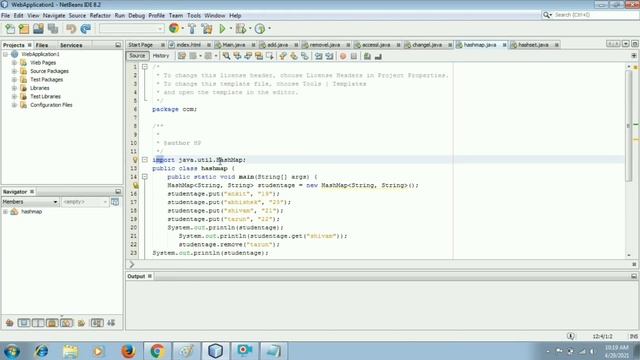
Task: Click the Previous Bookmark icon
Action: 283,56
